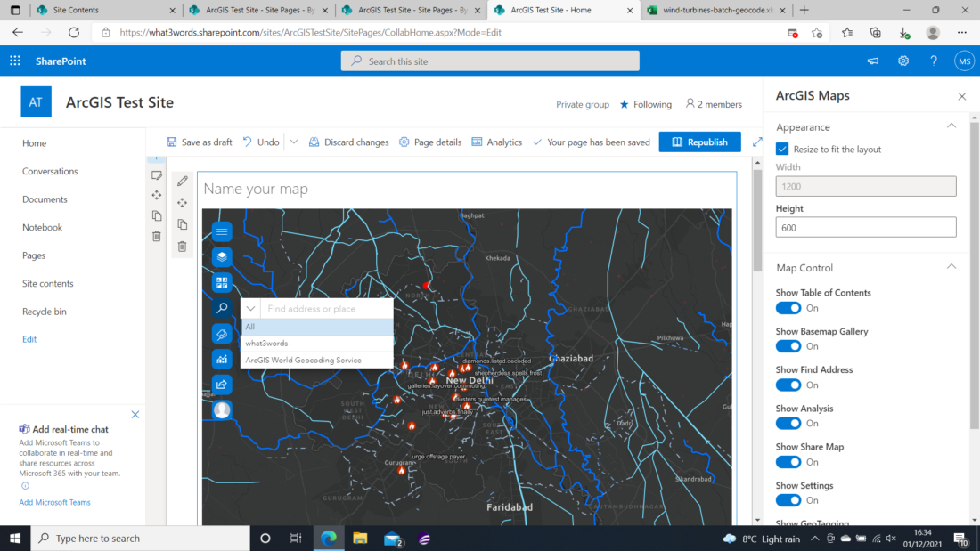Open the Basemap Gallery tool
Viewport: 980px width, 551px height.
[222, 282]
